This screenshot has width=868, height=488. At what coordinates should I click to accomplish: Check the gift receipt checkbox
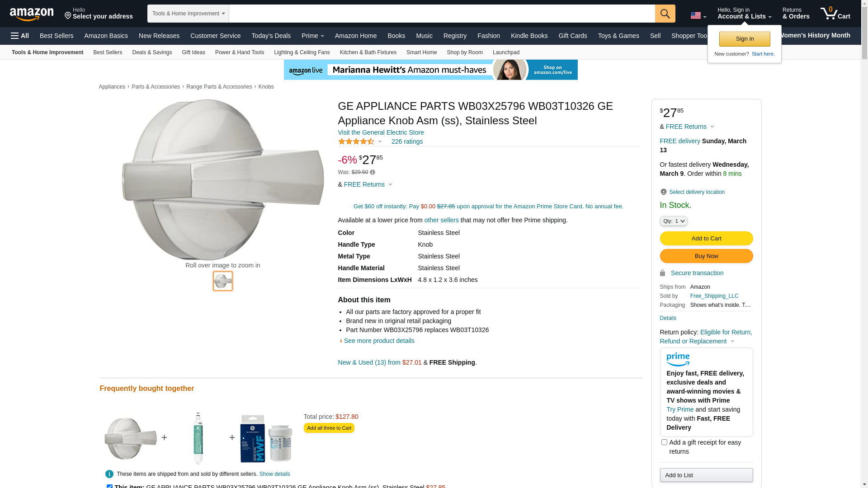(664, 442)
